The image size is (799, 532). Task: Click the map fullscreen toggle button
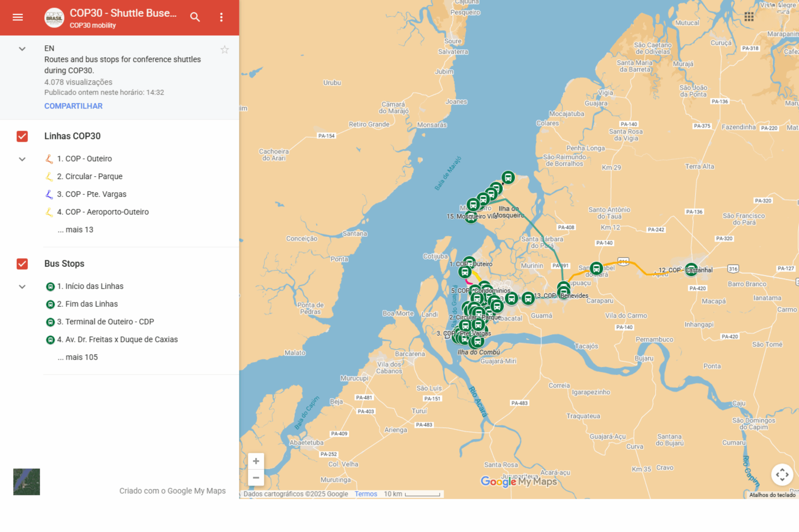(782, 475)
